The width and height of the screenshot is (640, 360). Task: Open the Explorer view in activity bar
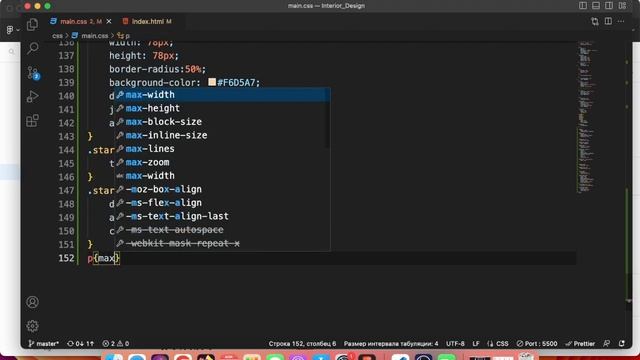click(x=32, y=25)
